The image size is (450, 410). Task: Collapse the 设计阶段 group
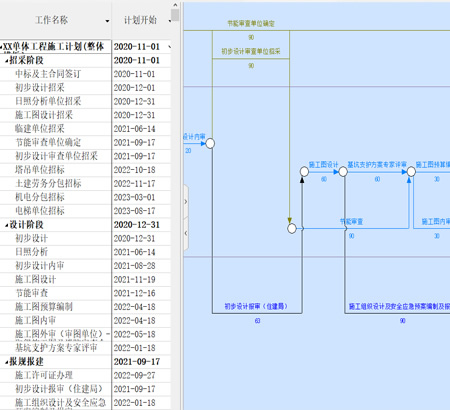(x=6, y=225)
